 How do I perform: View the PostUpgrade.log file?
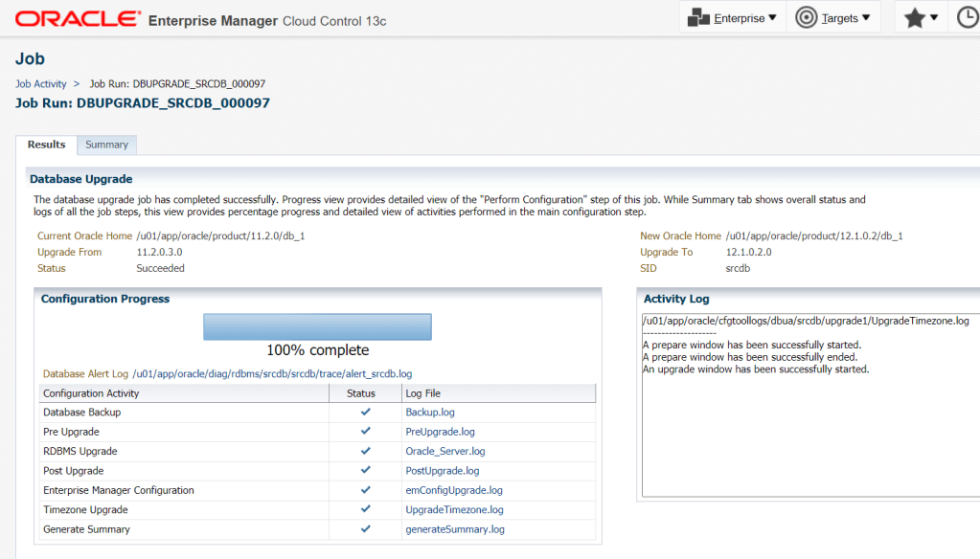[x=442, y=471]
